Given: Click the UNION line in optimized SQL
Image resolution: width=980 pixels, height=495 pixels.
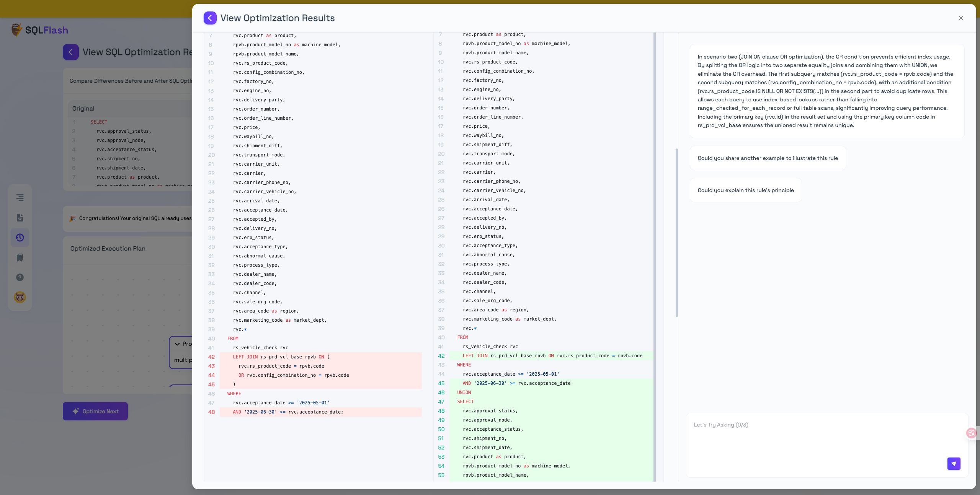Looking at the screenshot, I should tap(464, 392).
